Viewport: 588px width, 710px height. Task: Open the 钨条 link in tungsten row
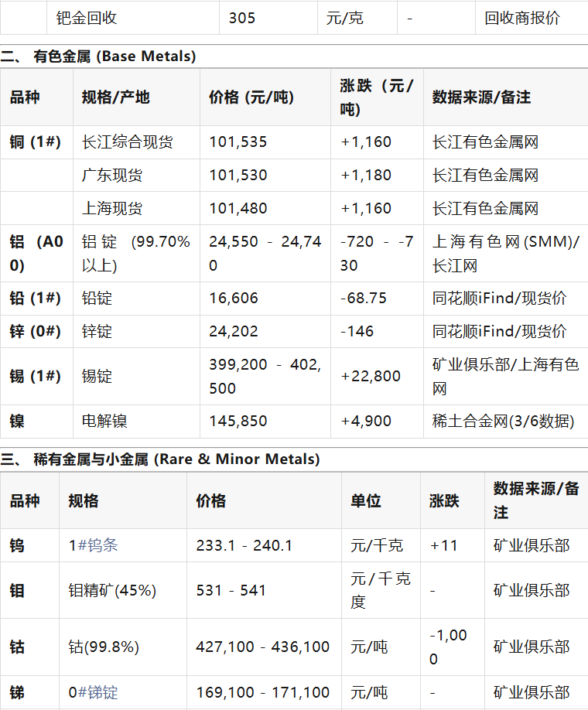[99, 545]
